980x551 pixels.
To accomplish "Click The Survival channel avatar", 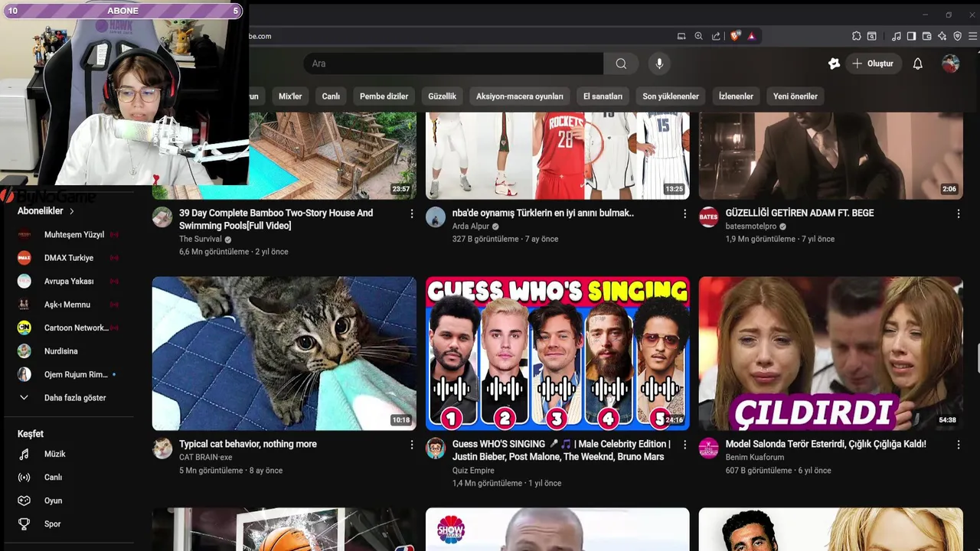I will [162, 217].
